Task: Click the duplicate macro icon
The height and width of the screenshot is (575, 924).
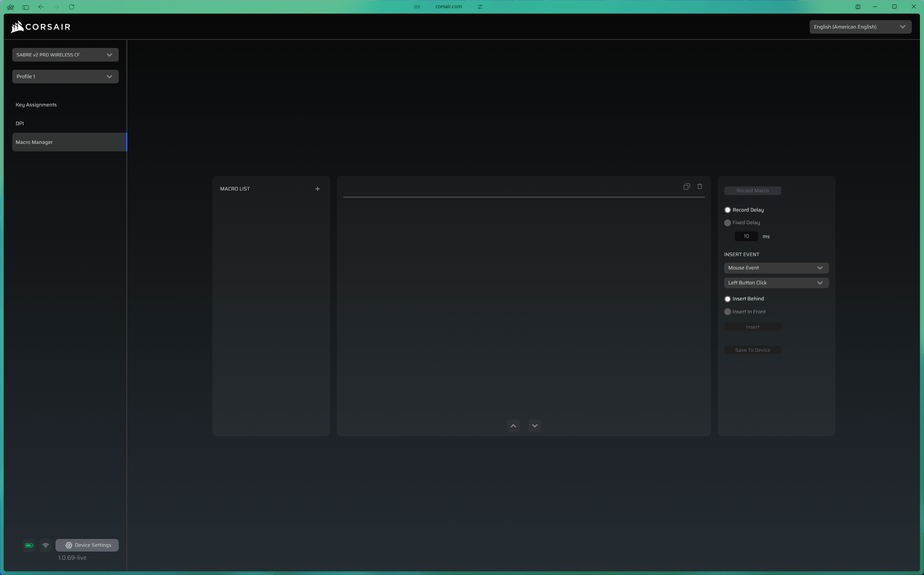Action: point(686,186)
